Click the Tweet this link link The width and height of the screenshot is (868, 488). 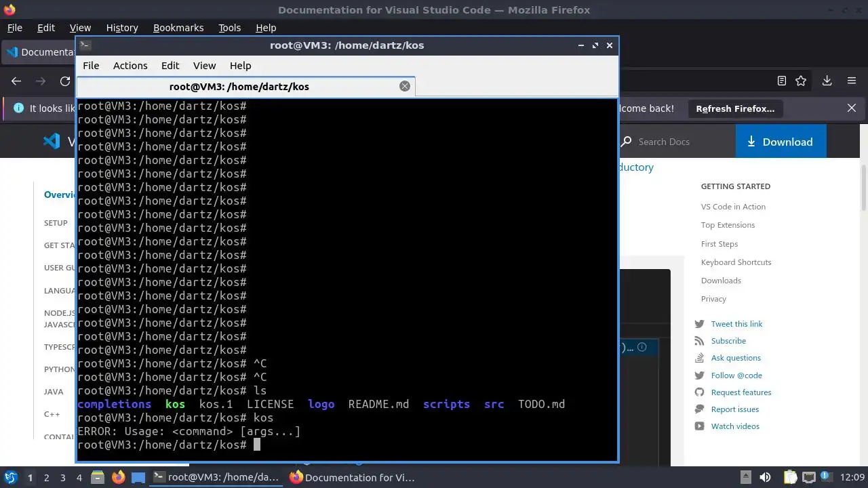coord(736,324)
